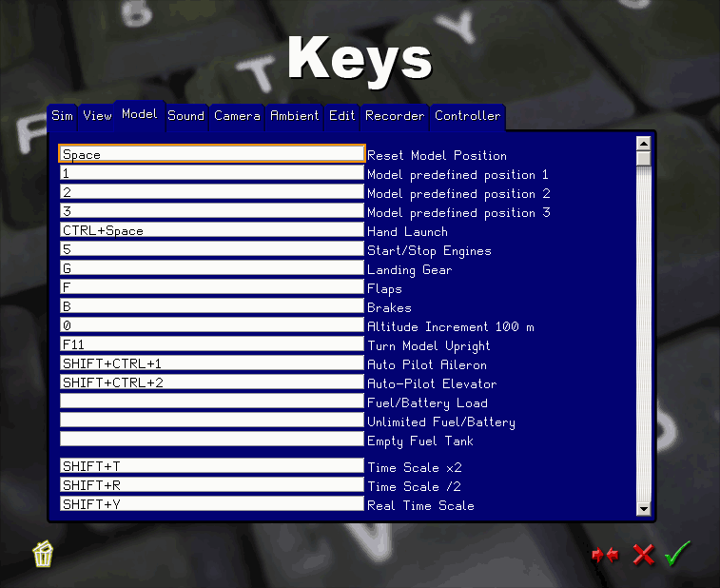Click the Model predefined position 3 field
The image size is (720, 588).
212,211
